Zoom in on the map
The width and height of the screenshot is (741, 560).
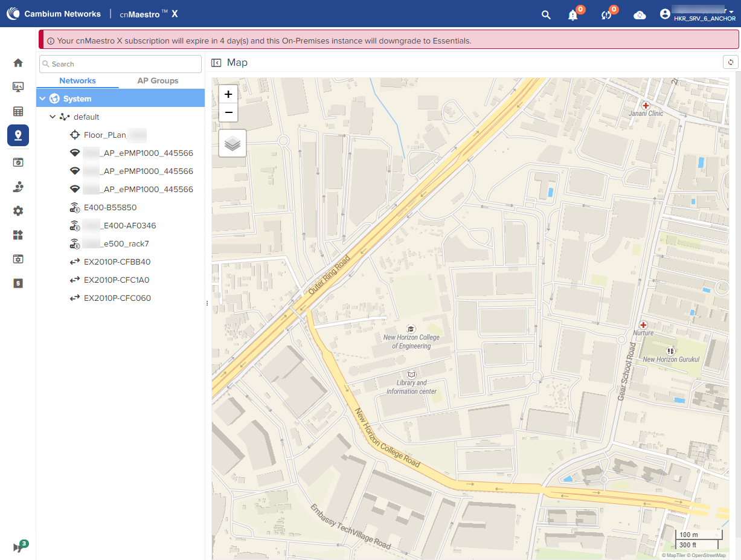point(228,94)
